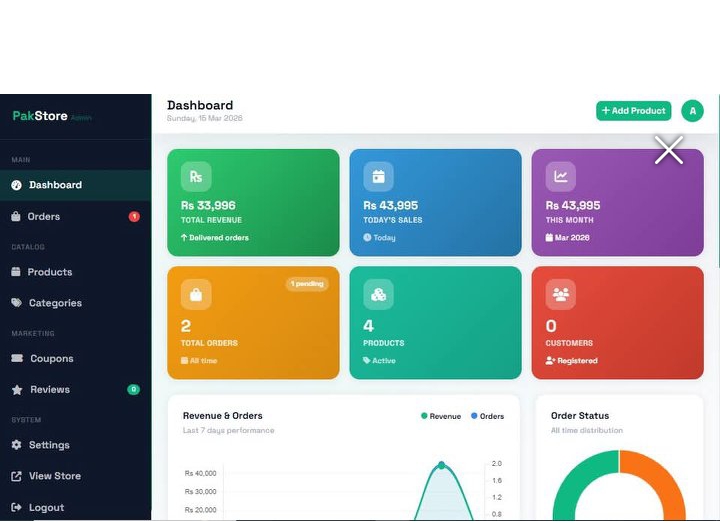
Task: Open the Settings page
Action: (75, 444)
